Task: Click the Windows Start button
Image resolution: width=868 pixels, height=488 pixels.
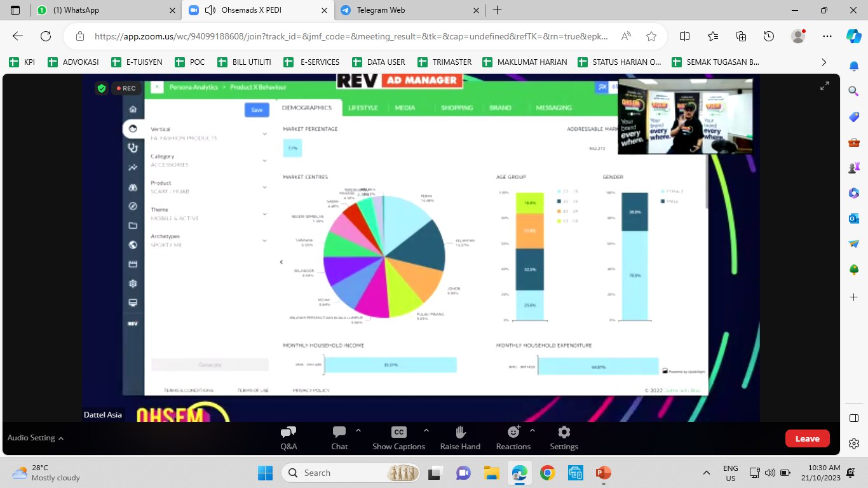Action: pos(264,473)
